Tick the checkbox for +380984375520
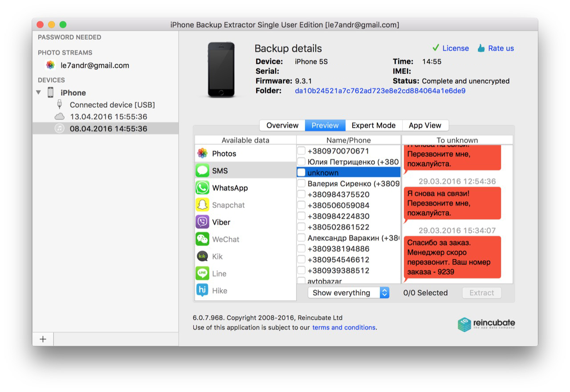 click(x=301, y=194)
